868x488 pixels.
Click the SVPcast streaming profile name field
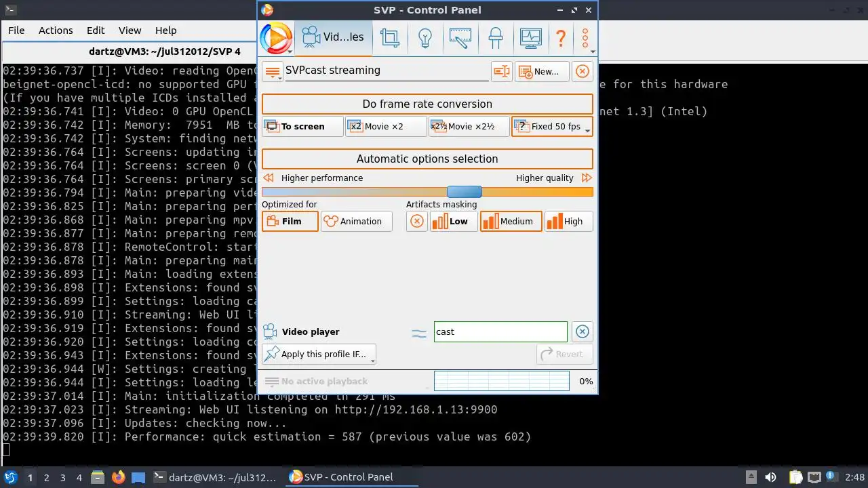(x=387, y=70)
